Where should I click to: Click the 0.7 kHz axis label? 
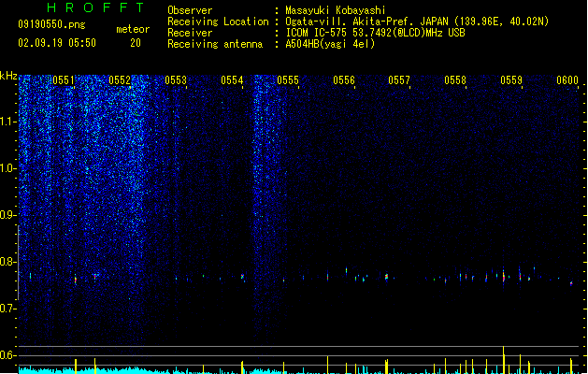point(7,309)
